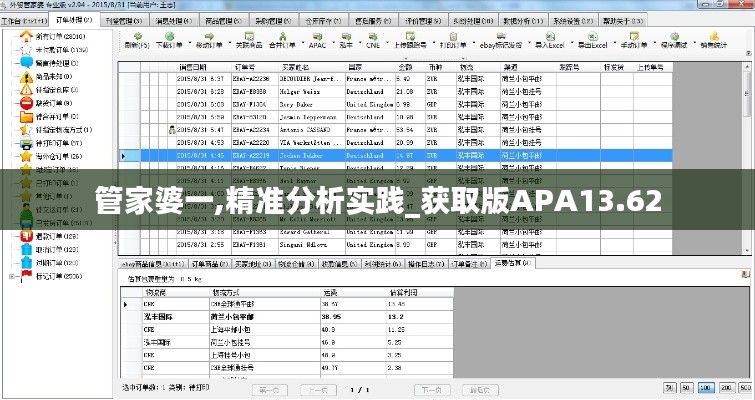Open the 买家地址 detail tab
The height and width of the screenshot is (400, 755).
(252, 264)
